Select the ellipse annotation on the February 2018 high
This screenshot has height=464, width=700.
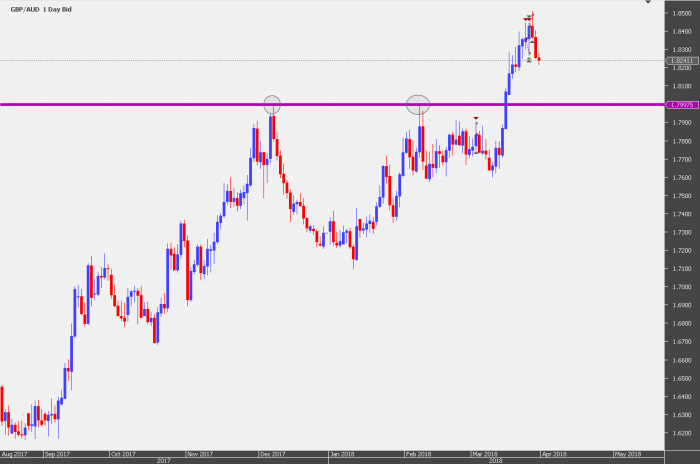coord(418,105)
